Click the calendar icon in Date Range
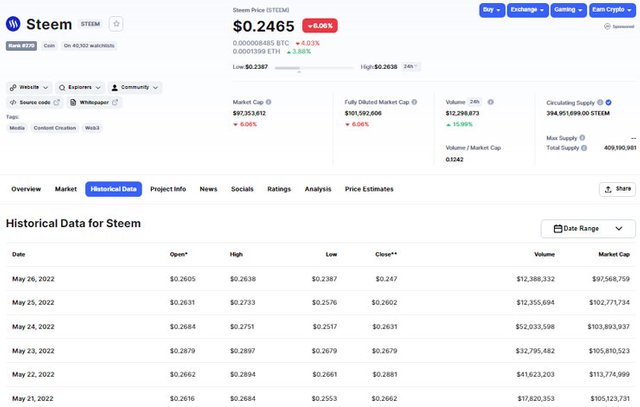The width and height of the screenshot is (640, 407). pos(558,229)
